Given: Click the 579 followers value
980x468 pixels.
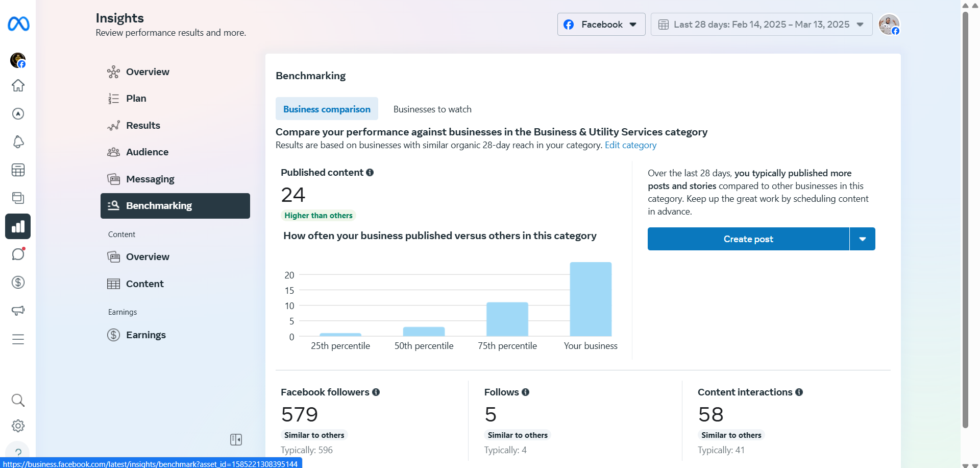Looking at the screenshot, I should pyautogui.click(x=300, y=414).
